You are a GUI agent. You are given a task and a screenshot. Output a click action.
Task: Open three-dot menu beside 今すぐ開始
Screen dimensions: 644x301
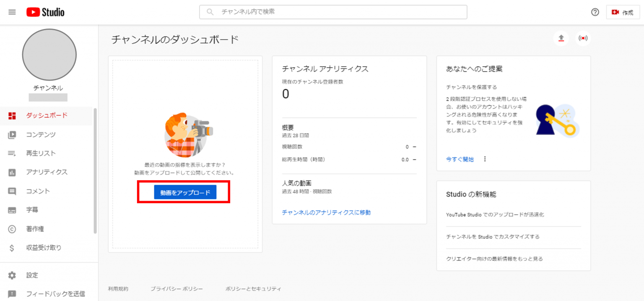tap(485, 159)
